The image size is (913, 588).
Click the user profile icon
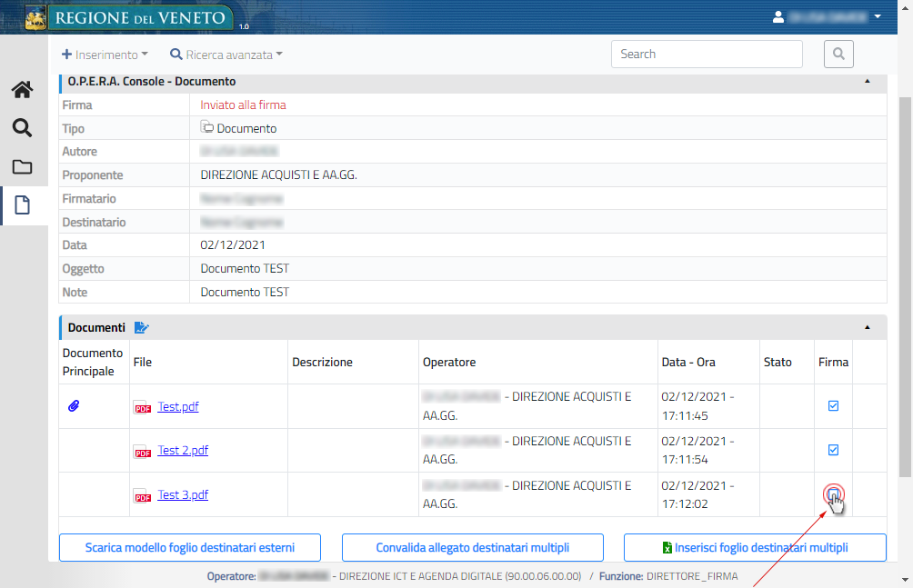click(778, 17)
